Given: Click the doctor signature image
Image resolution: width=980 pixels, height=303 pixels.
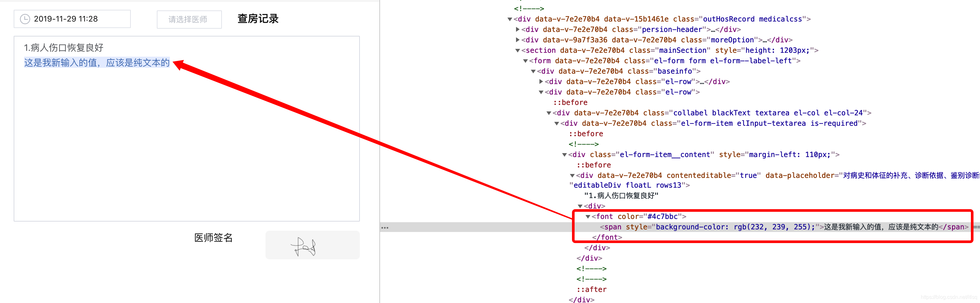Looking at the screenshot, I should pyautogui.click(x=312, y=245).
